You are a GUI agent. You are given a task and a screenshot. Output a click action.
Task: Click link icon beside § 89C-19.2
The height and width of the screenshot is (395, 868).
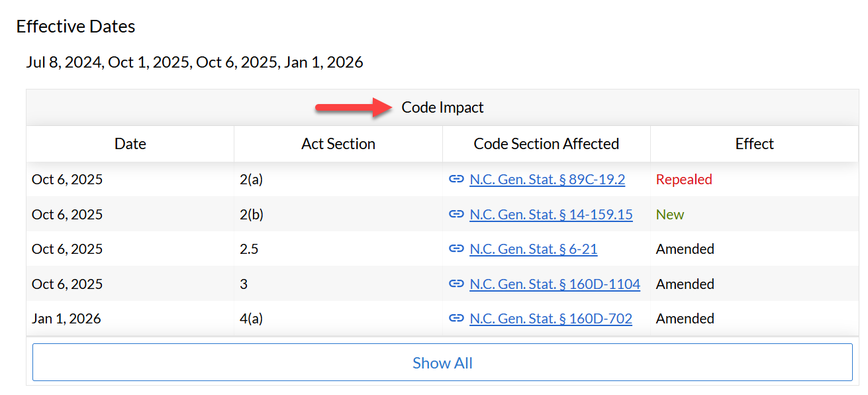456,180
